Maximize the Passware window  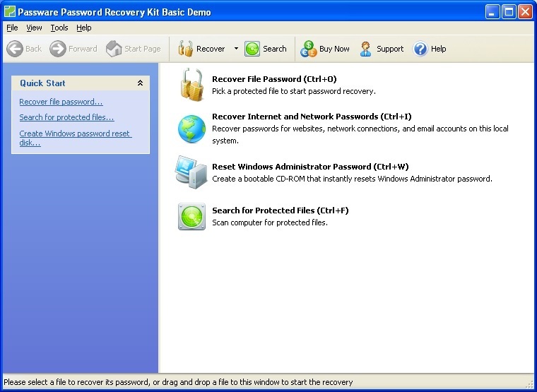click(509, 12)
